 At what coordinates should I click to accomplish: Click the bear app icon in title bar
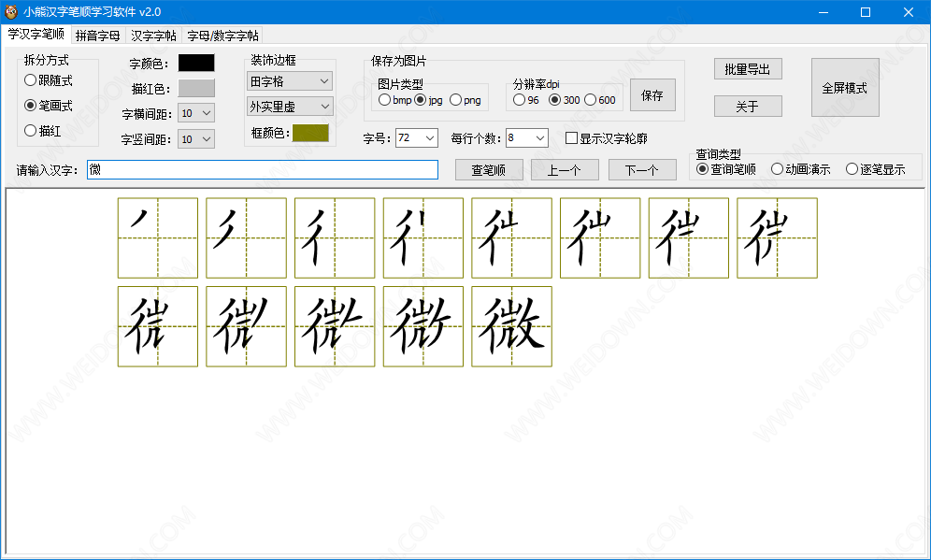click(10, 12)
